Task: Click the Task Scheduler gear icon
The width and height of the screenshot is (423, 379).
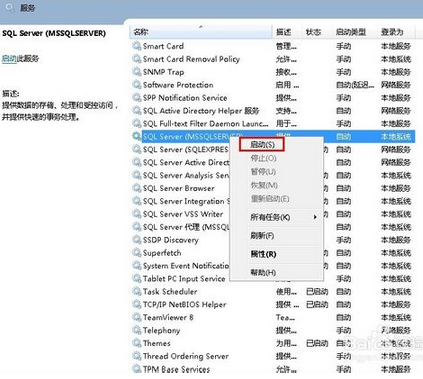Action: pos(137,291)
